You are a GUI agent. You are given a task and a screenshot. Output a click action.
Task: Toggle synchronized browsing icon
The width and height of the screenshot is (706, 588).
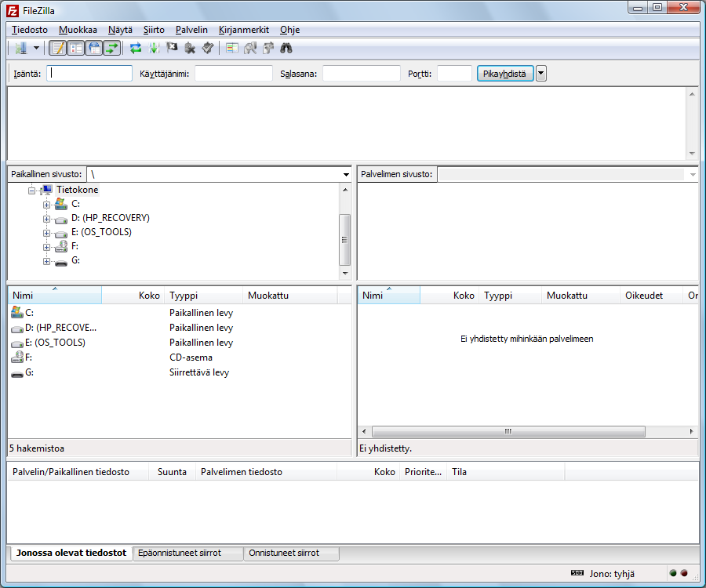pyautogui.click(x=268, y=48)
